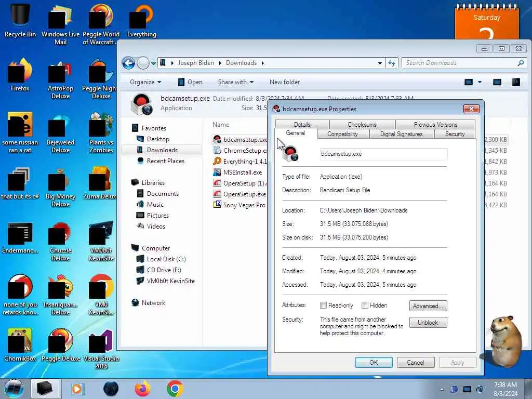Open Firefox from the taskbar

coord(143,389)
